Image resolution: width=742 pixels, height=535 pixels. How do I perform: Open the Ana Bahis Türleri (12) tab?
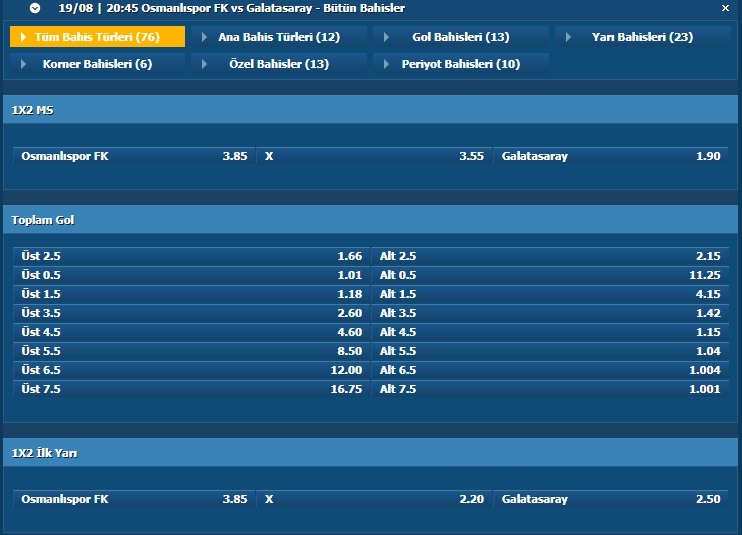[x=279, y=37]
